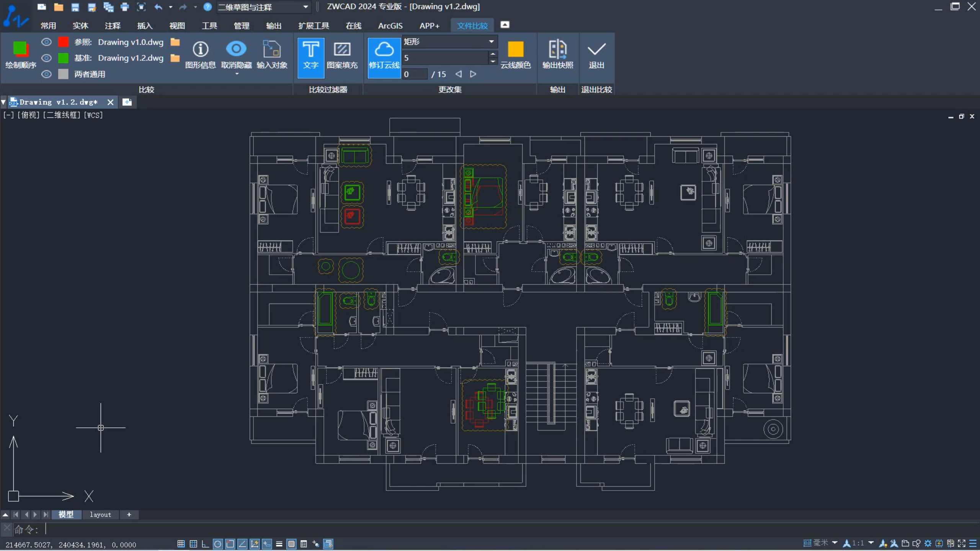This screenshot has height=551, width=980.
Task: Open the 扩展工具 ribbon tab
Action: 314,26
